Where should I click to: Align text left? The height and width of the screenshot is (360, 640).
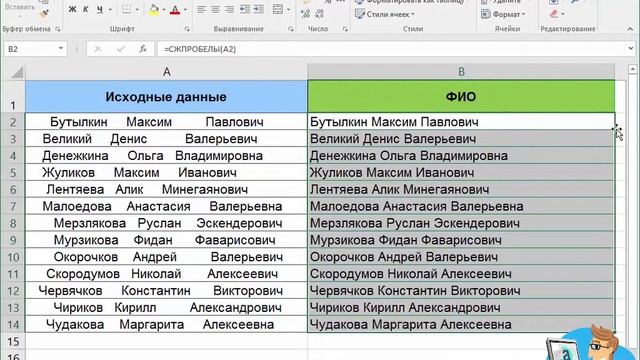click(x=202, y=9)
